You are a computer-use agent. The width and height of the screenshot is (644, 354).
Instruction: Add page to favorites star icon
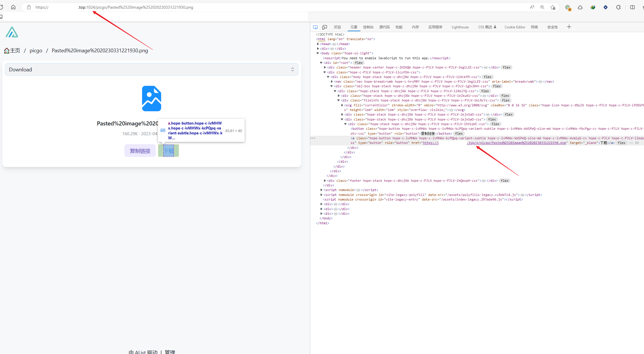(x=553, y=7)
